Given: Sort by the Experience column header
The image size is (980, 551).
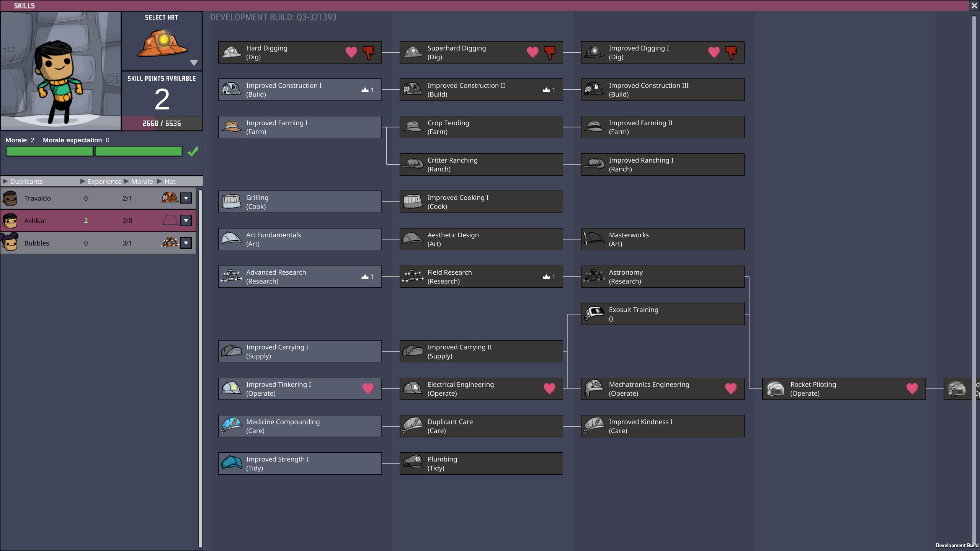Looking at the screenshot, I should coord(104,181).
